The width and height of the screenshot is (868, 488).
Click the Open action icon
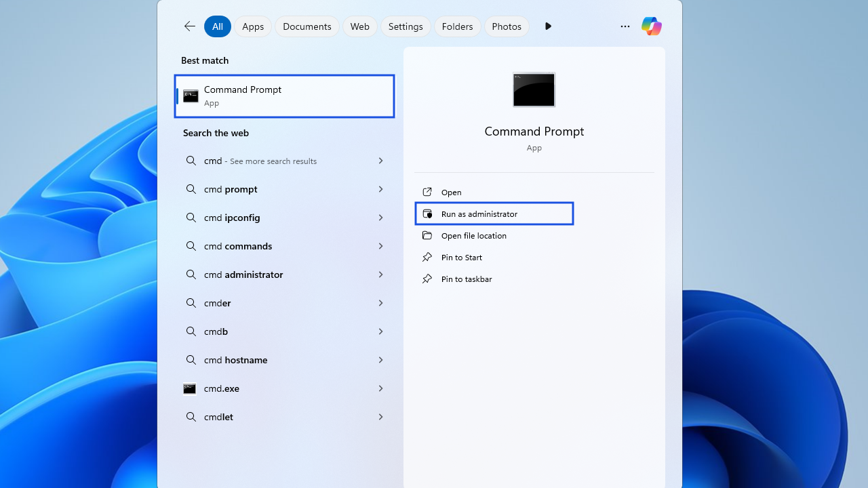click(x=427, y=192)
